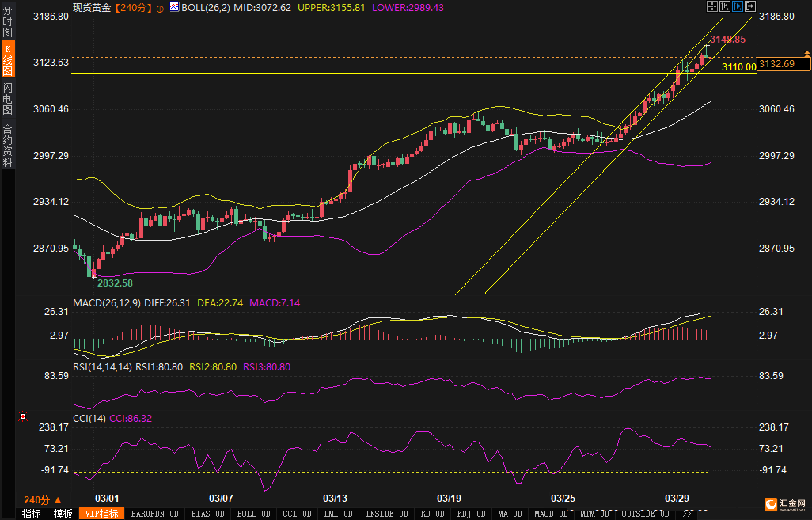Select the K线图 sidebar tab
The height and width of the screenshot is (520, 812).
click(x=8, y=59)
